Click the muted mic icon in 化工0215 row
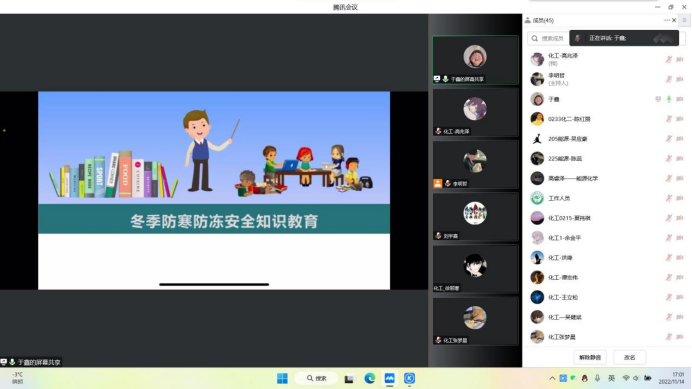Viewport: 692px width, 389px height. tap(669, 218)
